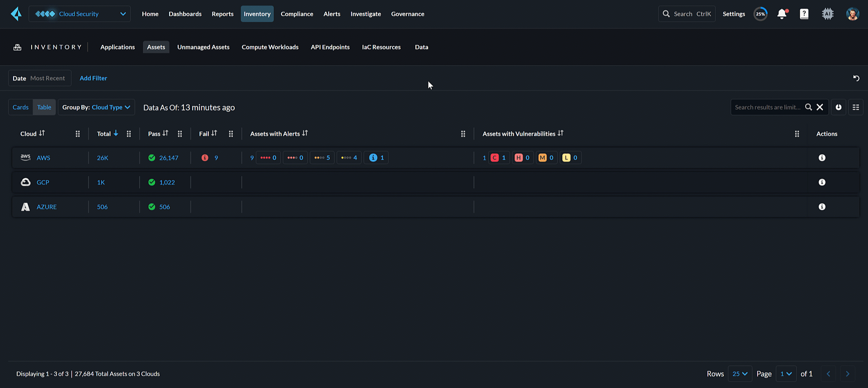Sort by Assets with Vulnerabilities column
The image size is (868, 388).
coord(561,133)
